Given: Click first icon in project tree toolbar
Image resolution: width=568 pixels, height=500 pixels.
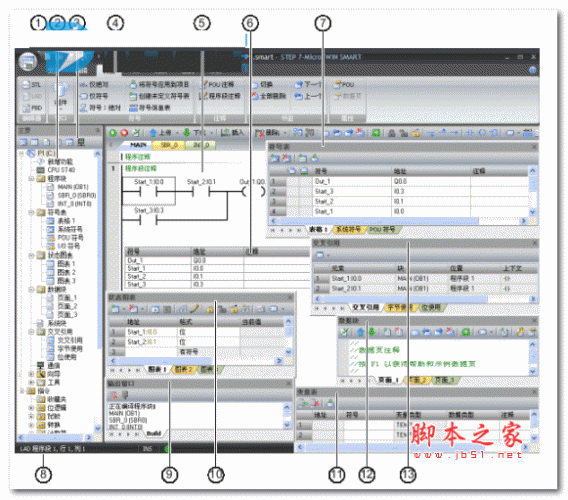Looking at the screenshot, I should (x=23, y=142).
